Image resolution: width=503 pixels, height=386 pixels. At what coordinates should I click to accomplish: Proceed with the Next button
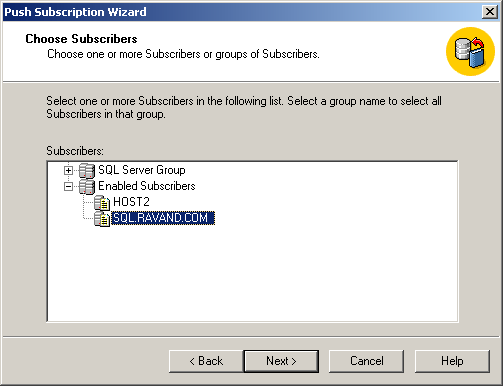(281, 361)
